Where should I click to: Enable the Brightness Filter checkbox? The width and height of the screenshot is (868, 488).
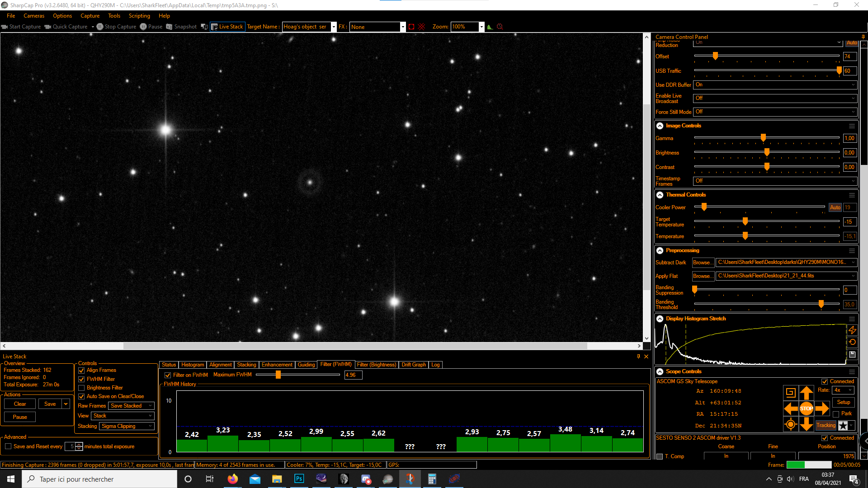pyautogui.click(x=81, y=388)
